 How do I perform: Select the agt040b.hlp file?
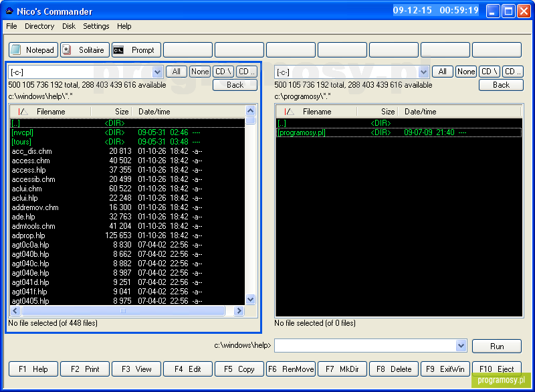tap(128, 254)
